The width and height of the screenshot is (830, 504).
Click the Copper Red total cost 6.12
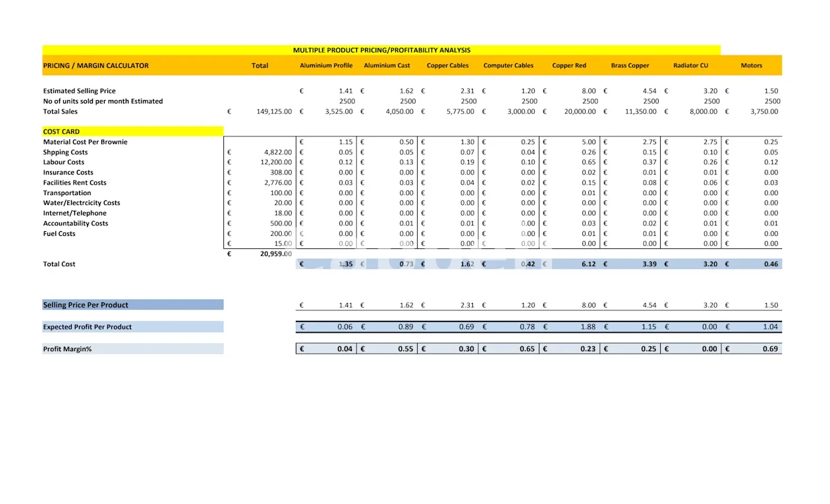588,264
